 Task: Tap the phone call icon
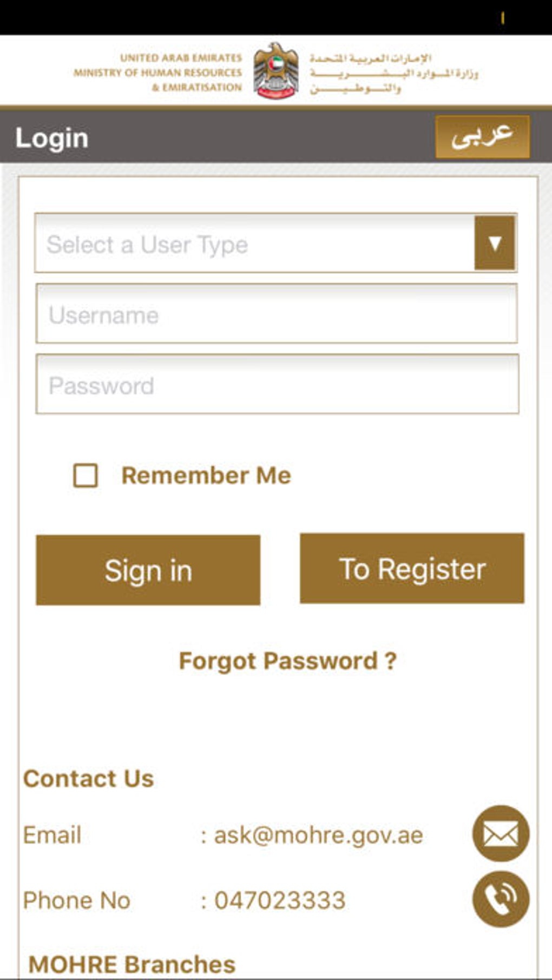[501, 899]
